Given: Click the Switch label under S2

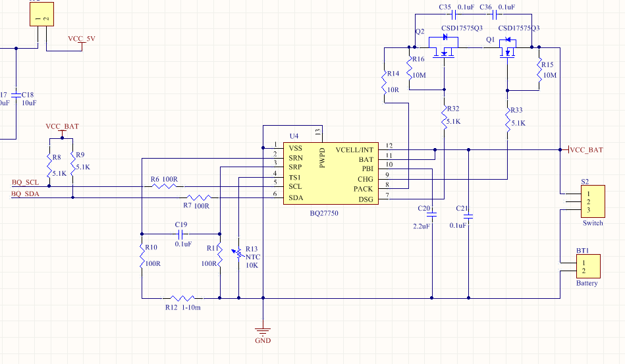Looking at the screenshot, I should [593, 223].
